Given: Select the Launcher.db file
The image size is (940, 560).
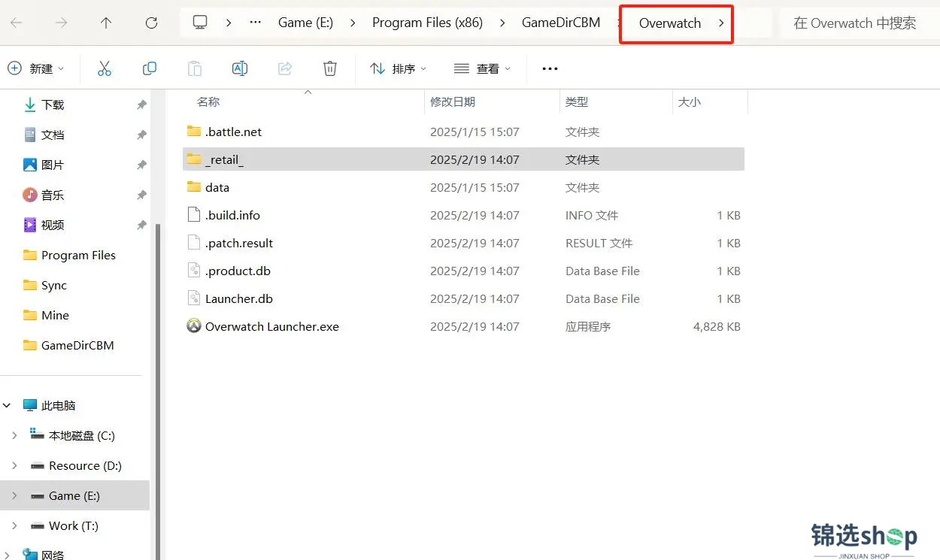Looking at the screenshot, I should (x=463, y=298).
